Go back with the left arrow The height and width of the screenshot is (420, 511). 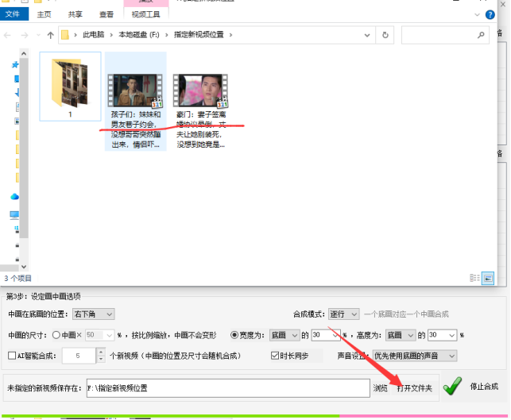[7, 35]
